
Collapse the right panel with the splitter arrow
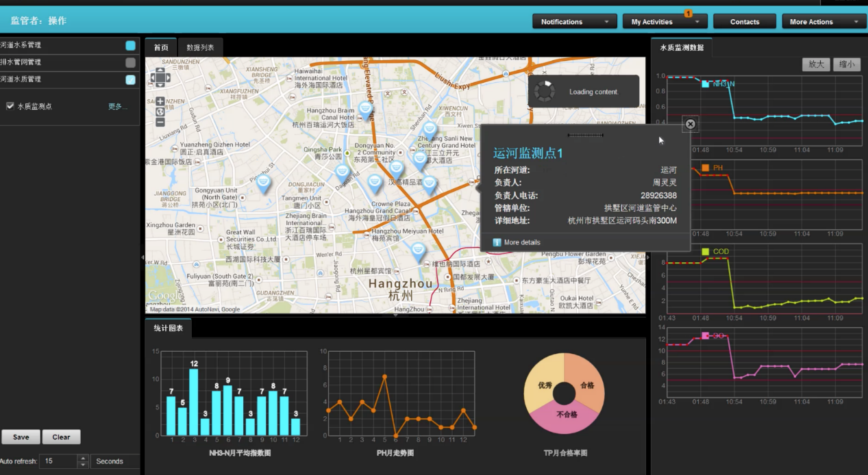647,257
